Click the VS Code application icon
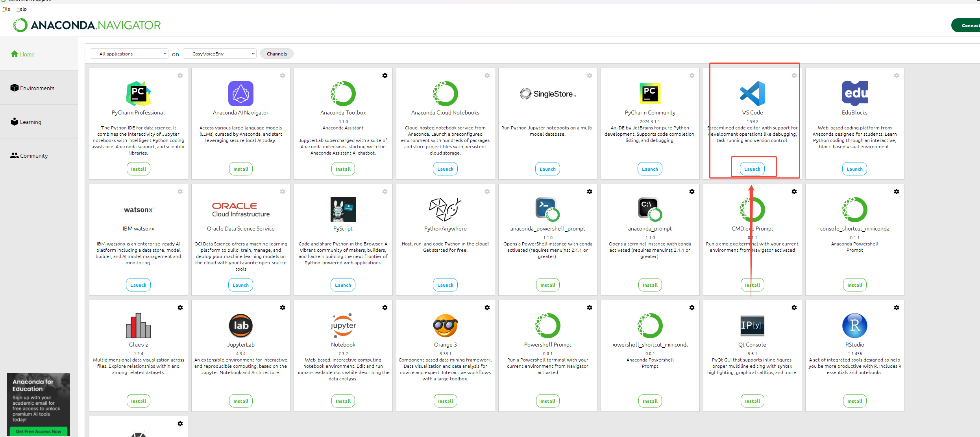 pyautogui.click(x=752, y=94)
